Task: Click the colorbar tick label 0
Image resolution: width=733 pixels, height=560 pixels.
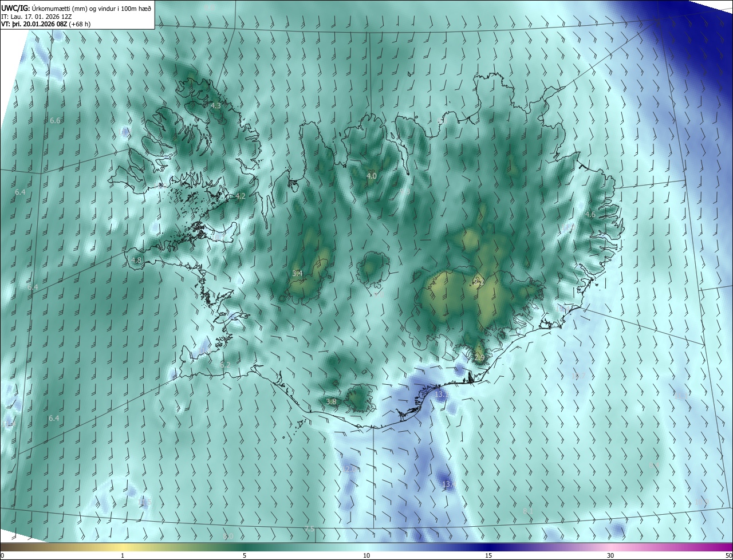Action: (2, 555)
